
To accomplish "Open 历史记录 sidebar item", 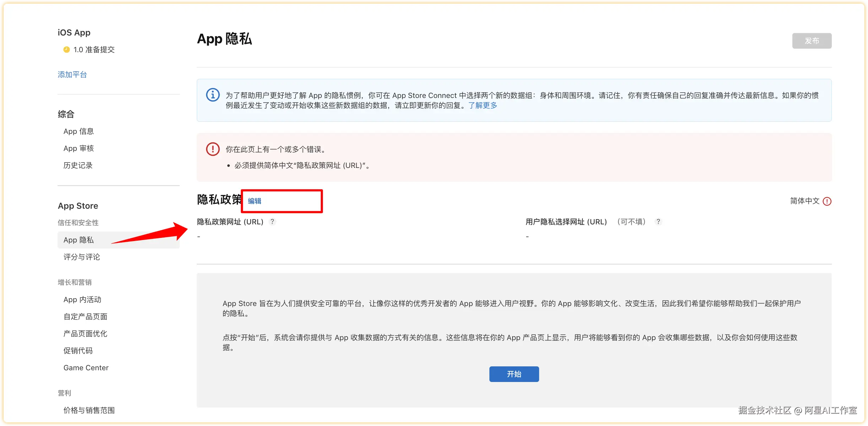I will pos(78,165).
